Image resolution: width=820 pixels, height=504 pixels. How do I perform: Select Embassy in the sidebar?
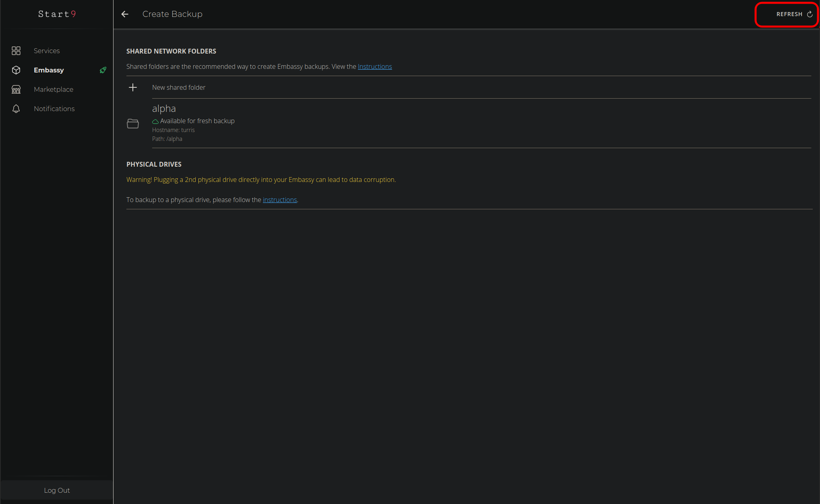[49, 70]
